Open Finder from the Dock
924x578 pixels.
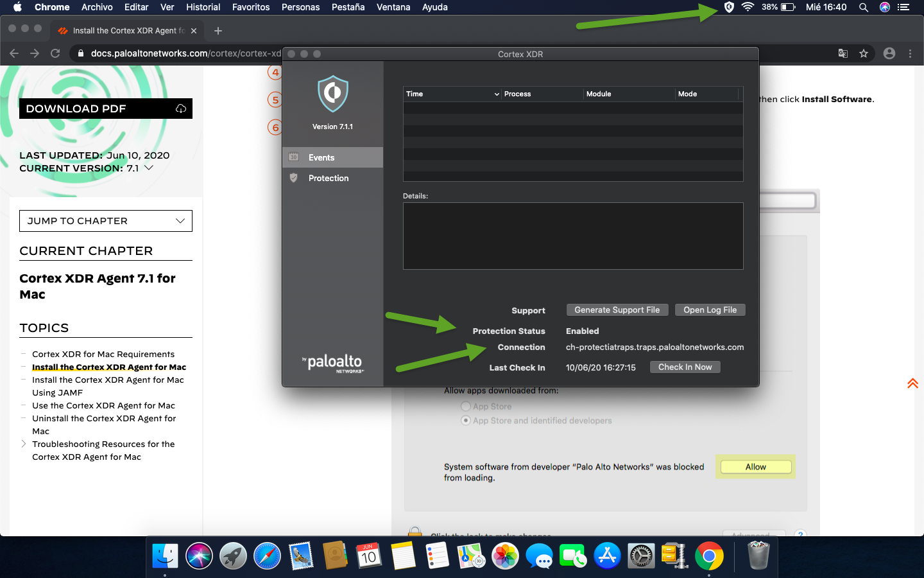point(165,556)
